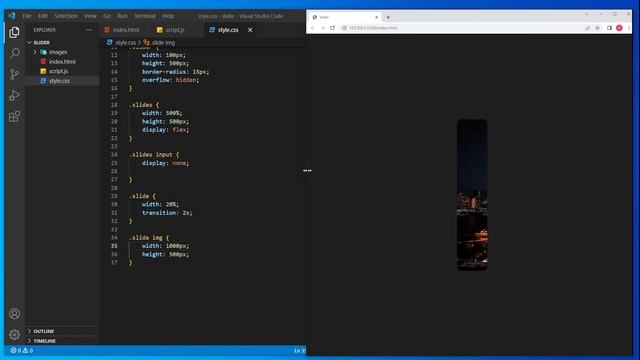Open Run and Debug view
This screenshot has width=640, height=360.
(14, 96)
